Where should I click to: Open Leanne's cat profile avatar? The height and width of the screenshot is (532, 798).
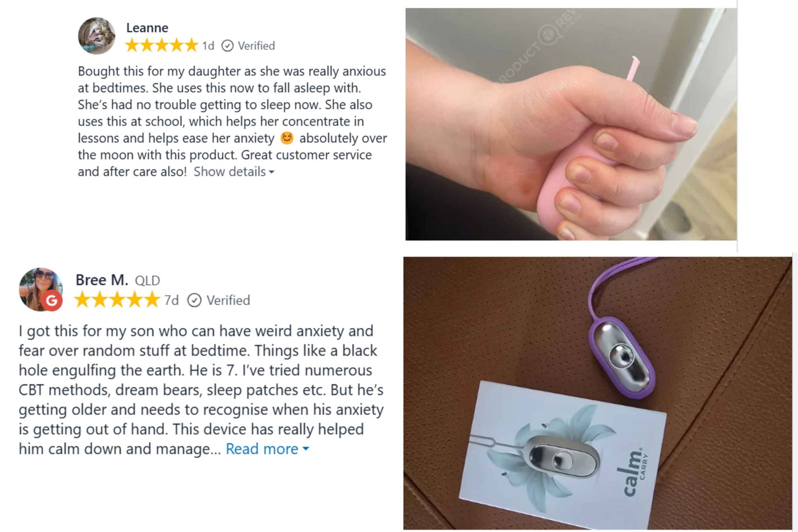click(x=97, y=36)
